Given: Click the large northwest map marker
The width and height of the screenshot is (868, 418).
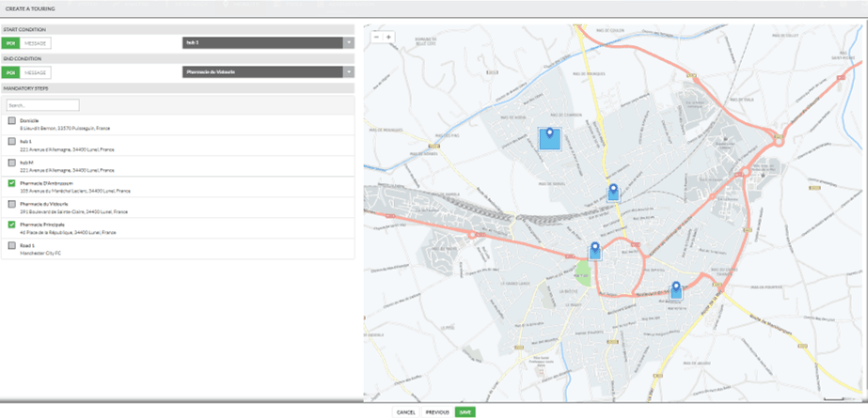Looking at the screenshot, I should pyautogui.click(x=550, y=138).
